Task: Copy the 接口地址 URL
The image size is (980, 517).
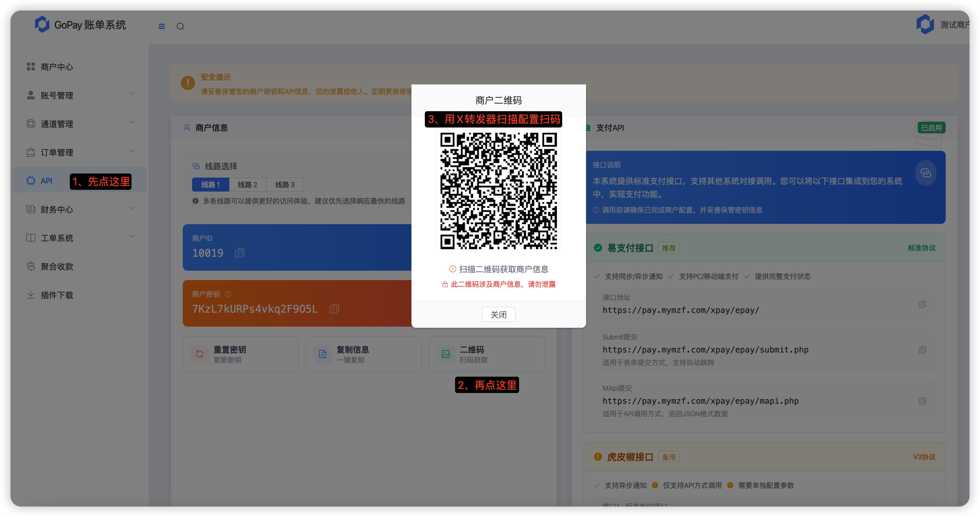Action: coord(922,304)
